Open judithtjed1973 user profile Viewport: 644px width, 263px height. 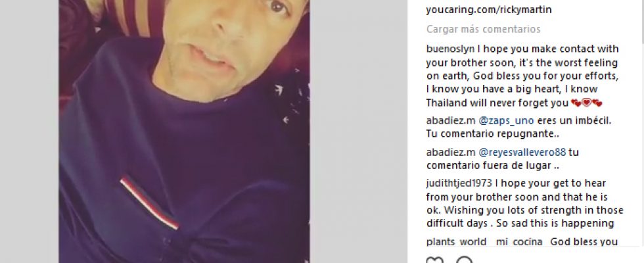point(459,183)
